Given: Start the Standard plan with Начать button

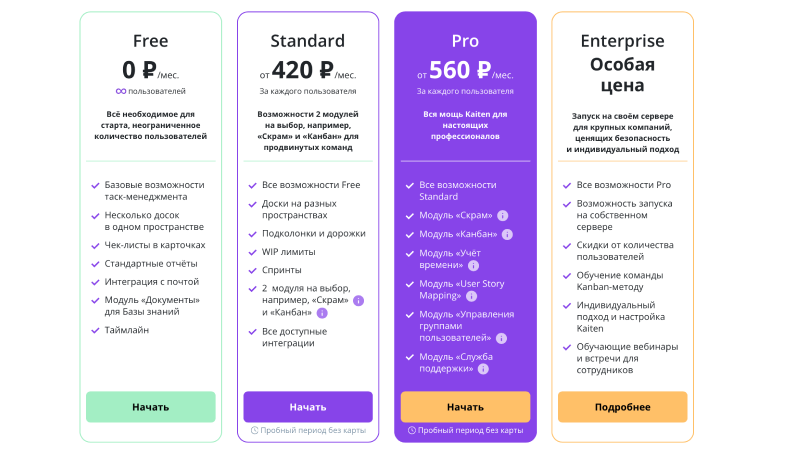Looking at the screenshot, I should (308, 407).
